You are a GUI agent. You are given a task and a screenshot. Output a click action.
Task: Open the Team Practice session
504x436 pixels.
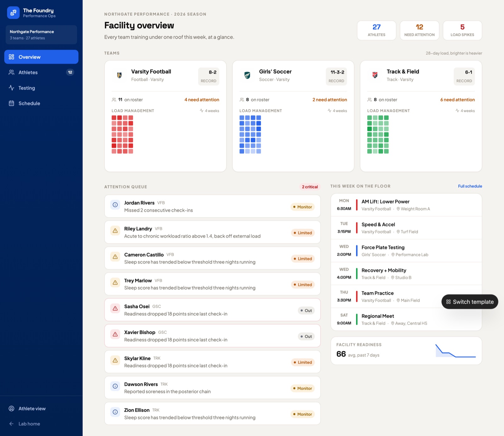point(406,297)
